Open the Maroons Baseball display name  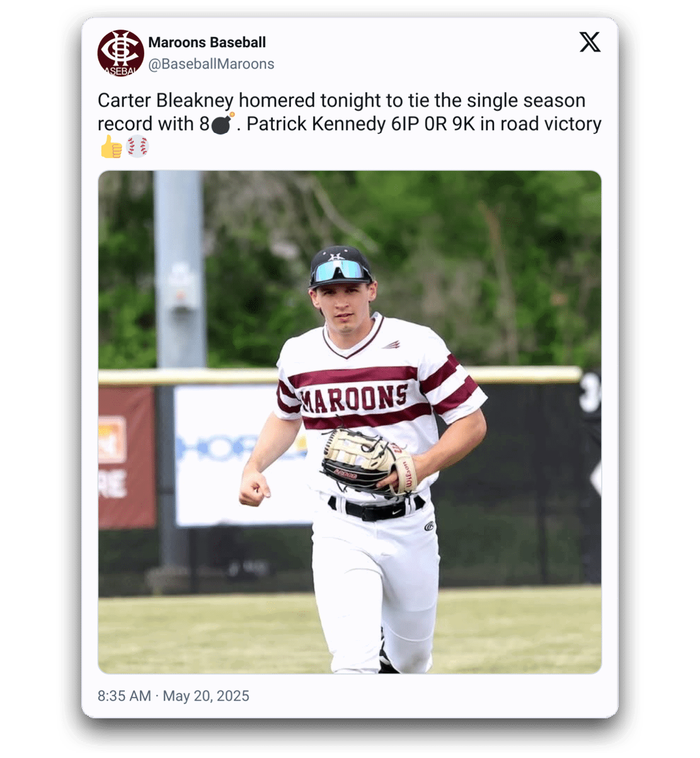coord(207,42)
